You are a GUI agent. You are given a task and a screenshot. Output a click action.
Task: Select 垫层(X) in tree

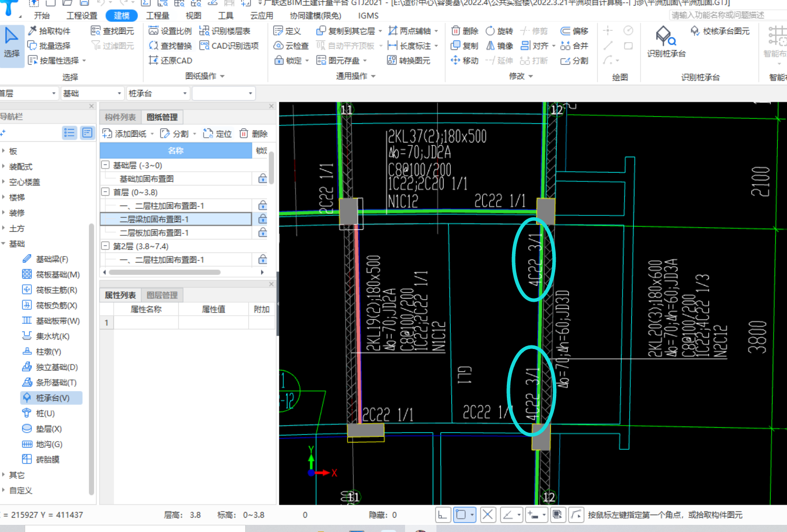(x=42, y=429)
